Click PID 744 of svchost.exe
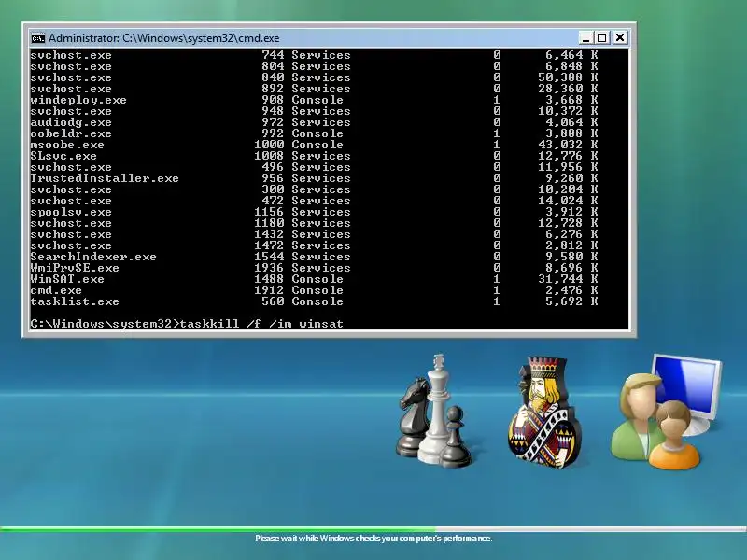This screenshot has height=560, width=747. [273, 55]
